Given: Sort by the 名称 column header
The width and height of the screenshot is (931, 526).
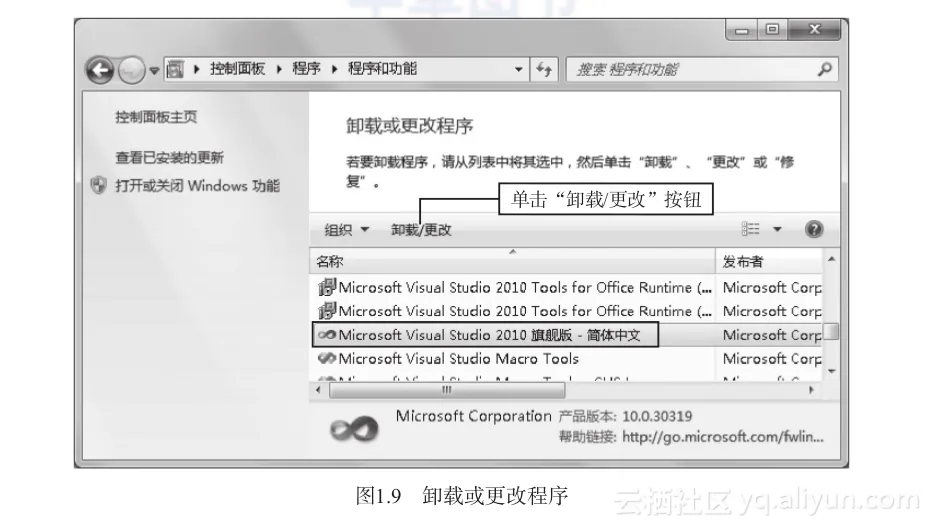Looking at the screenshot, I should 512,261.
